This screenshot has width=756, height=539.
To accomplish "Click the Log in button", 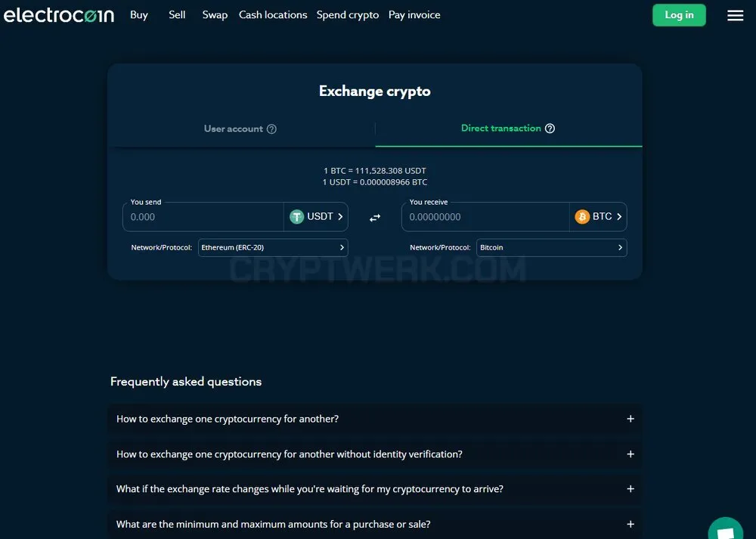I will [679, 15].
